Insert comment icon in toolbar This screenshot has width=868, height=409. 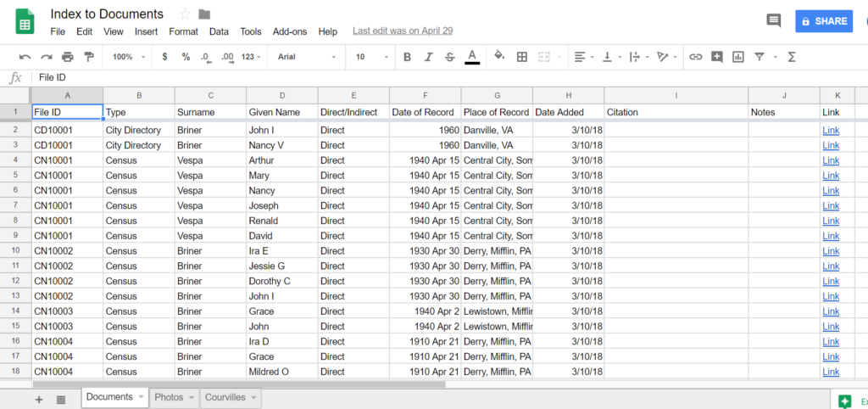pos(717,57)
